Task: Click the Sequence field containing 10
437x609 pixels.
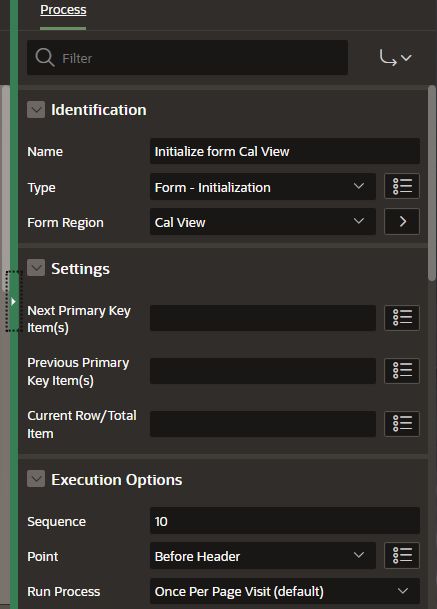Action: click(x=285, y=521)
